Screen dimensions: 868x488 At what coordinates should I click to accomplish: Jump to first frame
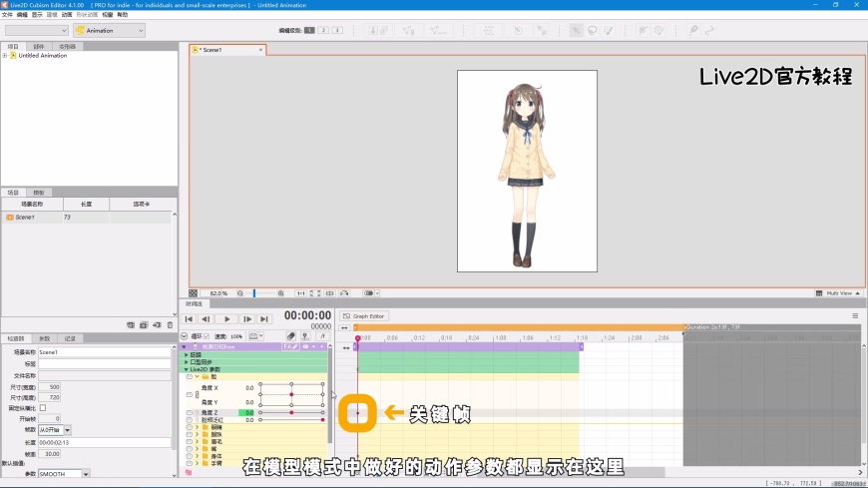pyautogui.click(x=189, y=319)
